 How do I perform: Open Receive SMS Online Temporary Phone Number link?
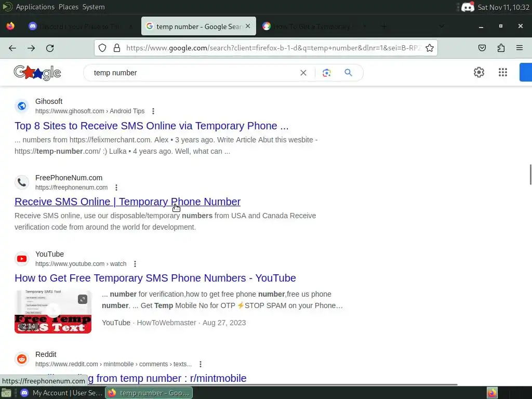[128, 202]
